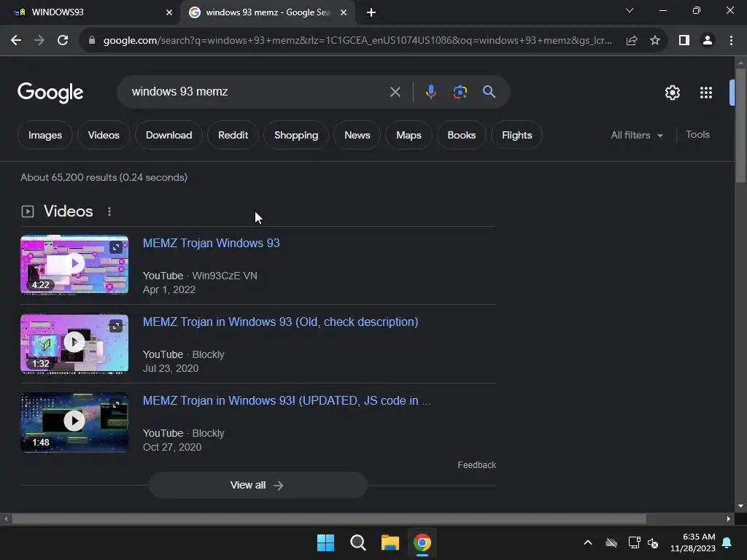Play the 4:22 video thumbnail
This screenshot has height=560, width=747.
[74, 264]
